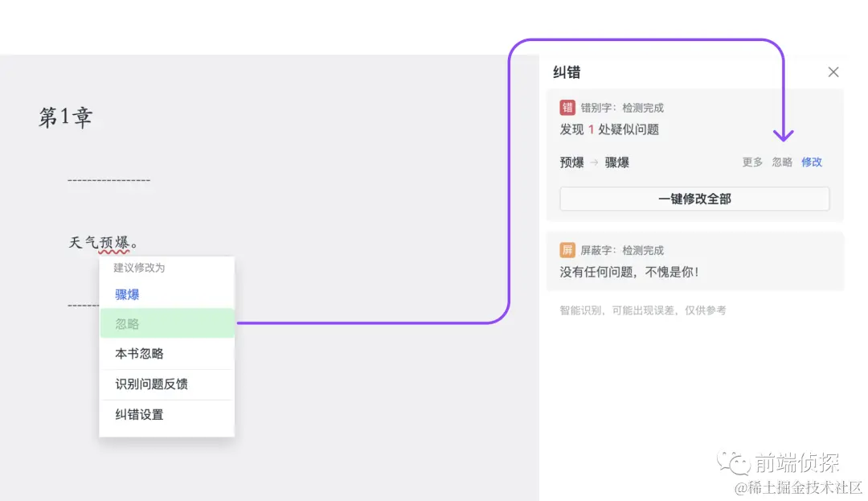
Task: Click the red 错 badge icon
Action: (567, 107)
